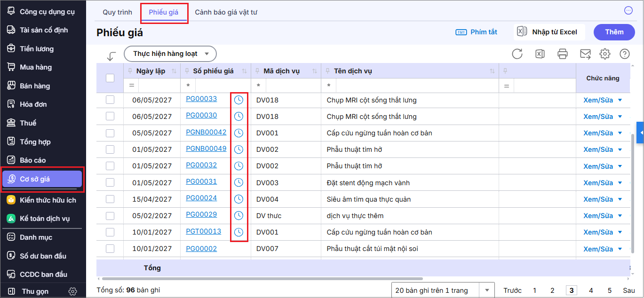Expand Xem/Sửa dropdown arrow for PG00030

[x=620, y=116]
